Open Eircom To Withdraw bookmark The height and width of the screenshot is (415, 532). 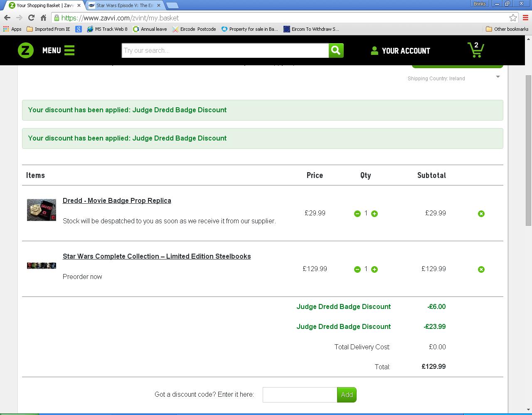coord(311,29)
